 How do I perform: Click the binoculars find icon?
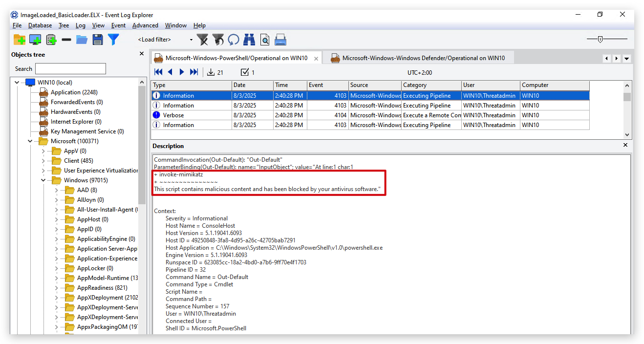249,40
